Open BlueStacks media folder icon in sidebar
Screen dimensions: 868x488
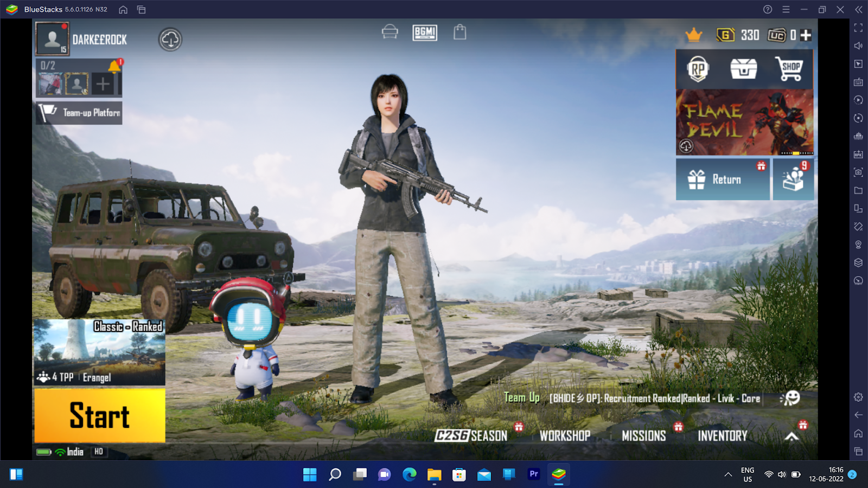coord(858,191)
